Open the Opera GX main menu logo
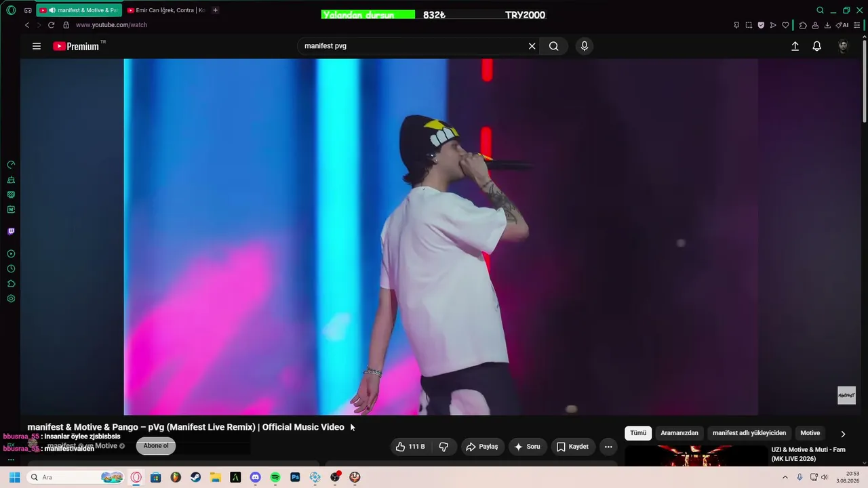868x488 pixels. pos(11,10)
